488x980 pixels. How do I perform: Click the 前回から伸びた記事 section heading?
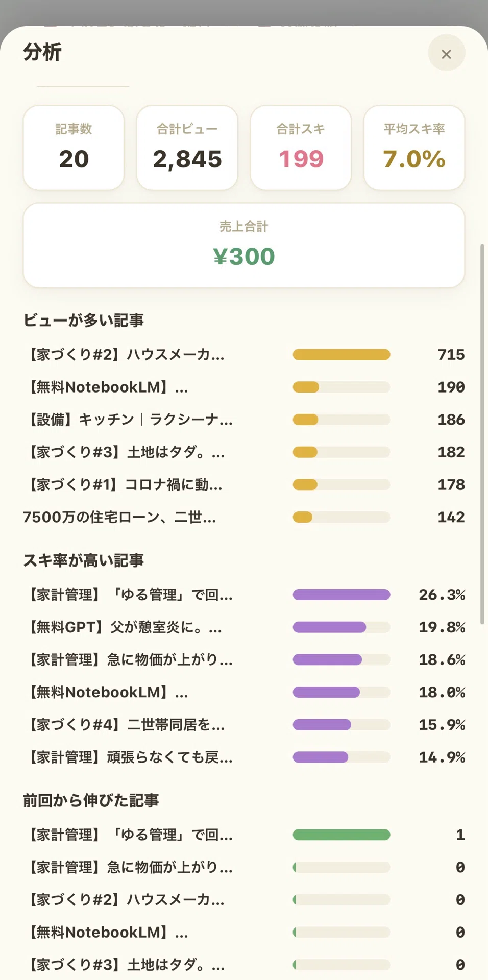(x=91, y=800)
